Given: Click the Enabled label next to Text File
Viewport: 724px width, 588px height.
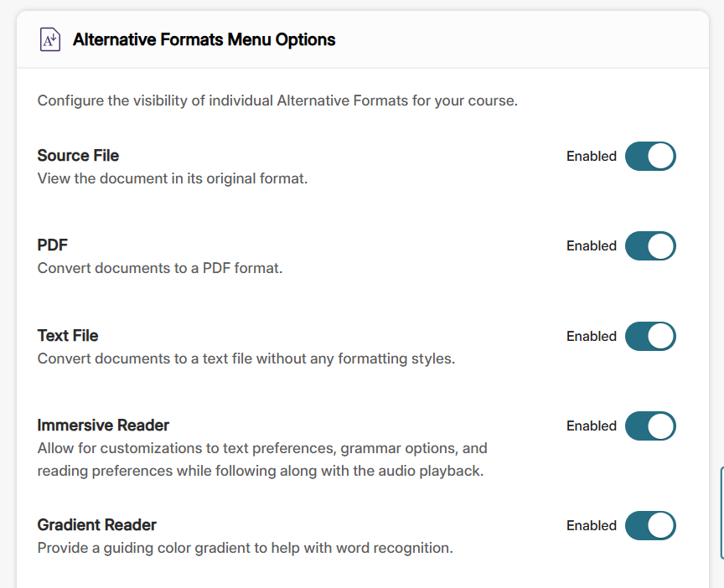Looking at the screenshot, I should point(591,336).
